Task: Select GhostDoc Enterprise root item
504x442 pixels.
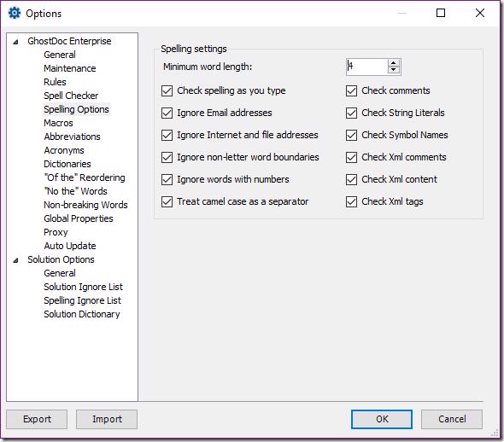Action: point(69,41)
